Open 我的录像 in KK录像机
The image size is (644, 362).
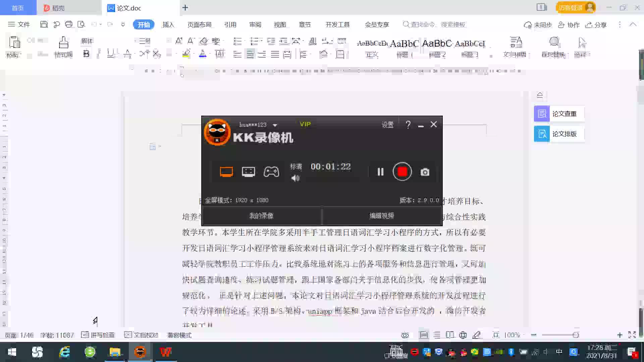click(261, 216)
